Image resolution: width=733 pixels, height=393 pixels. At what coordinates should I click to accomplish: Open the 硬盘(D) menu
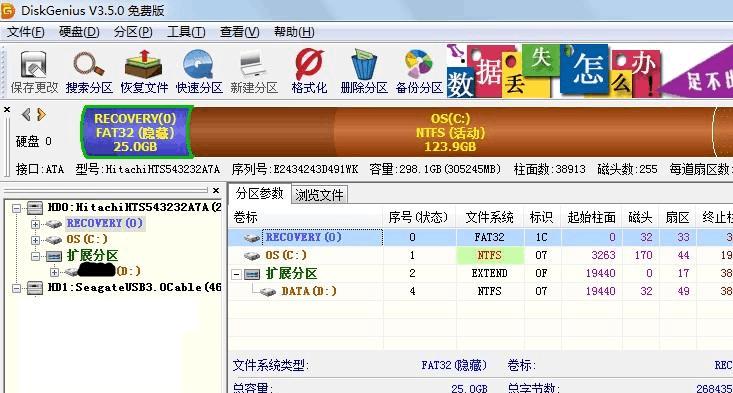point(79,32)
